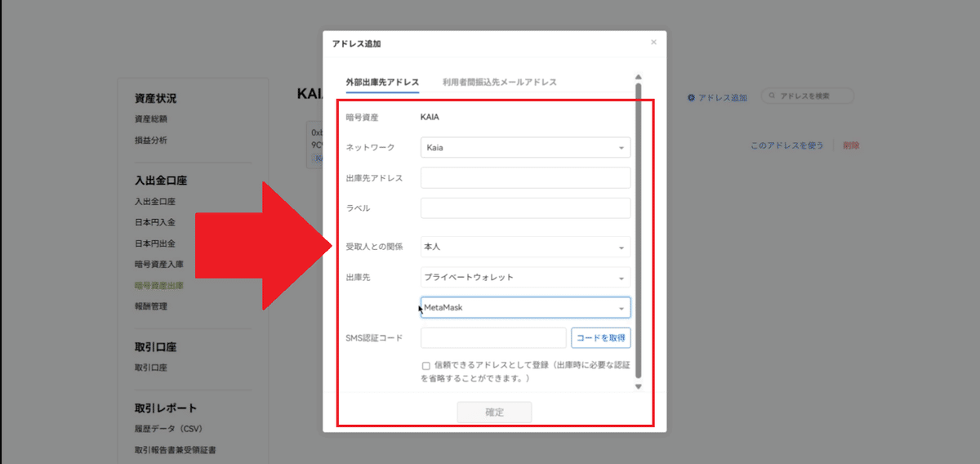The width and height of the screenshot is (980, 464).
Task: Open 取引報告書兼受領証書 in sidebar
Action: point(176,450)
